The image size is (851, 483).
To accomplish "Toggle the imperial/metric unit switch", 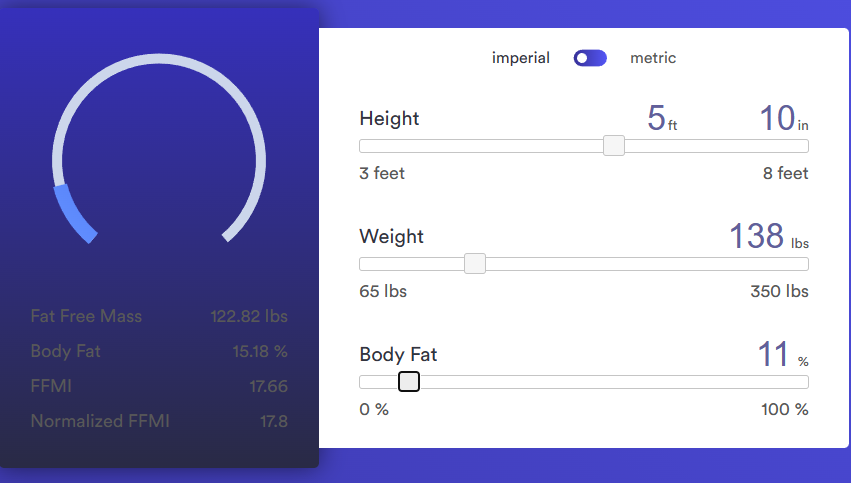I will click(590, 58).
